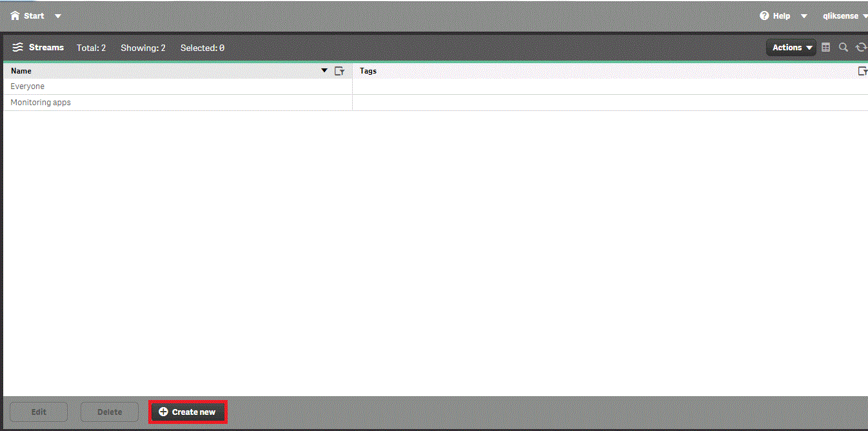The width and height of the screenshot is (868, 431).
Task: Select the Monitoring apps stream row
Action: point(41,103)
